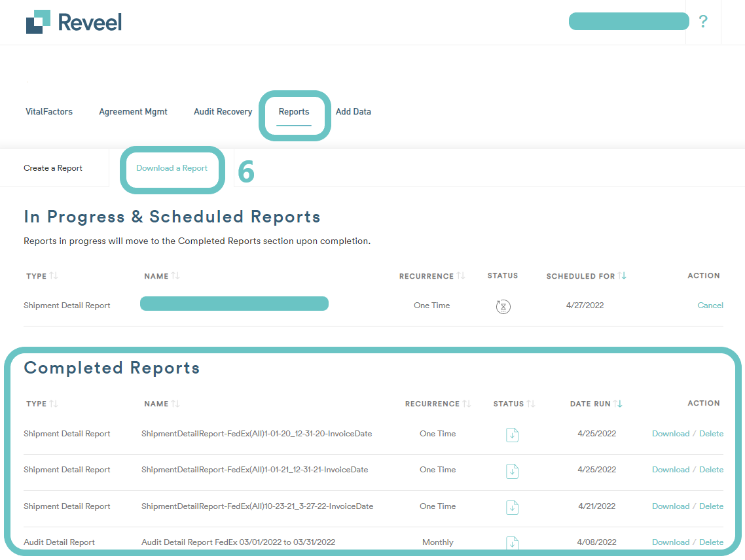
Task: Expand the DATE RUN sort arrows
Action: (617, 404)
